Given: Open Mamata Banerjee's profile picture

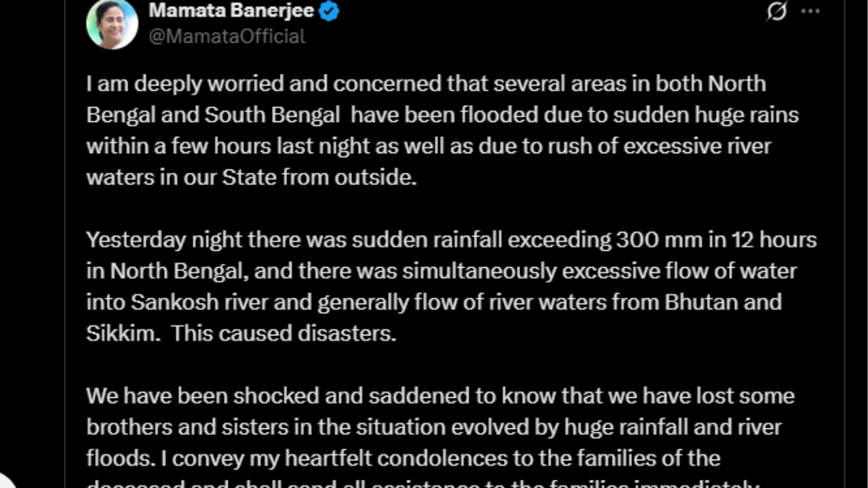Looking at the screenshot, I should (x=112, y=24).
